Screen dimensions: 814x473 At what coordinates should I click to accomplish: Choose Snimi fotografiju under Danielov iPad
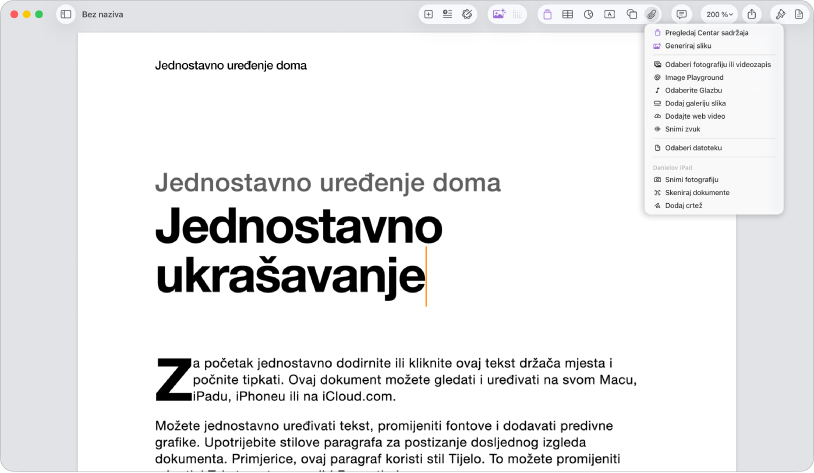point(714,180)
